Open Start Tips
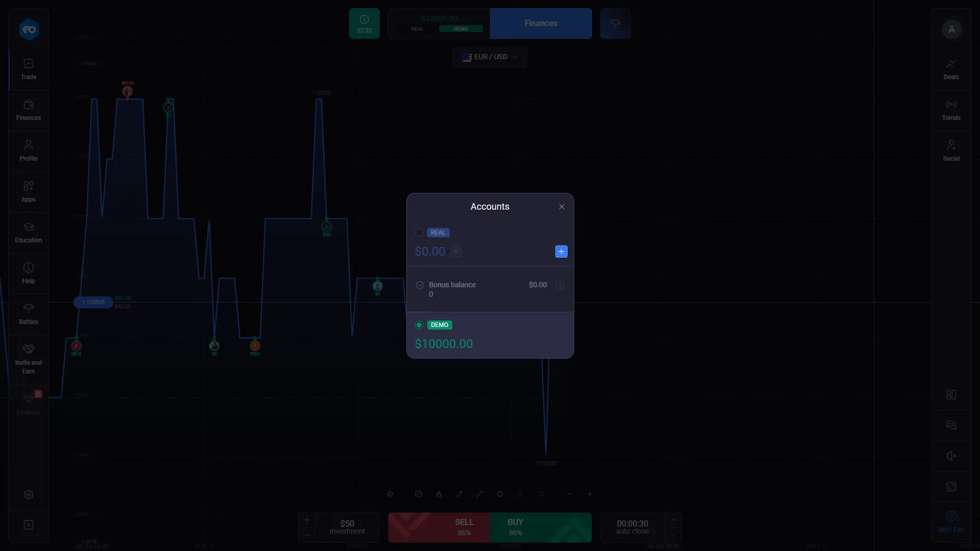980x551 pixels. [x=951, y=521]
